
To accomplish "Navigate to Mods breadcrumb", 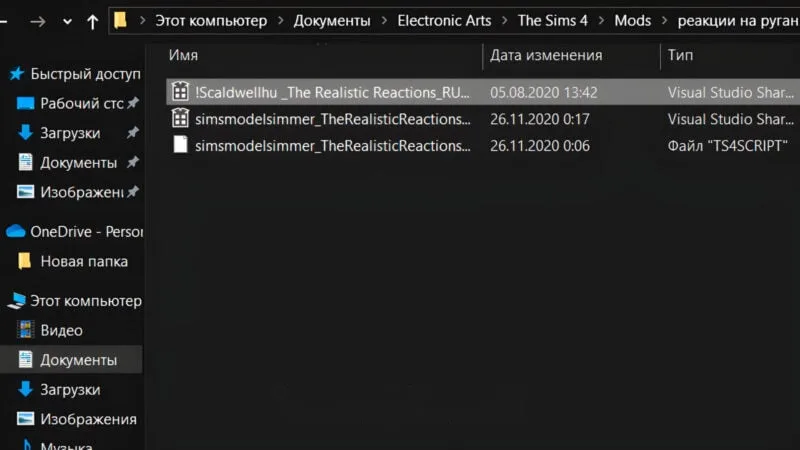I will 632,20.
